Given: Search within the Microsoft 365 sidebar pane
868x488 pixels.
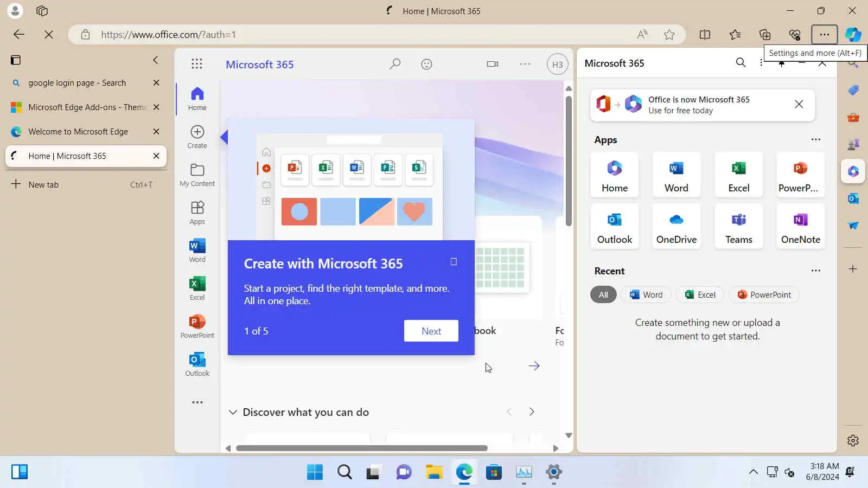Looking at the screenshot, I should (741, 62).
